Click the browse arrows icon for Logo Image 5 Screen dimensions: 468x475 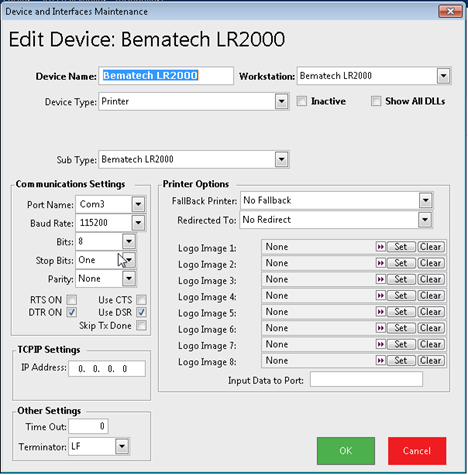point(380,312)
